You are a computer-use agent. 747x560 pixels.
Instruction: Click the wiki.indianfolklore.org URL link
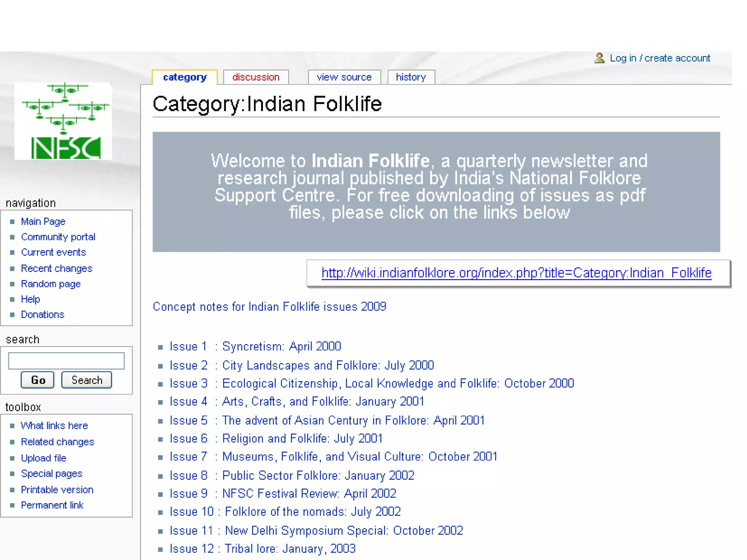pyautogui.click(x=516, y=273)
